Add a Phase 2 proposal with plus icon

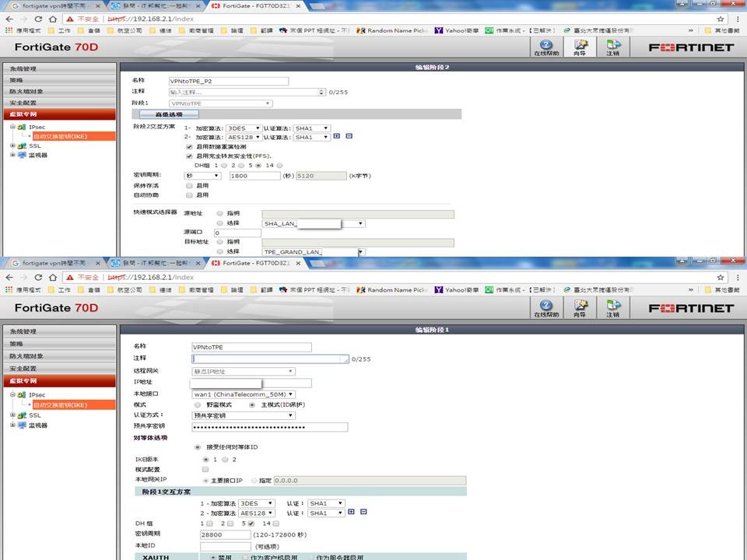point(337,136)
